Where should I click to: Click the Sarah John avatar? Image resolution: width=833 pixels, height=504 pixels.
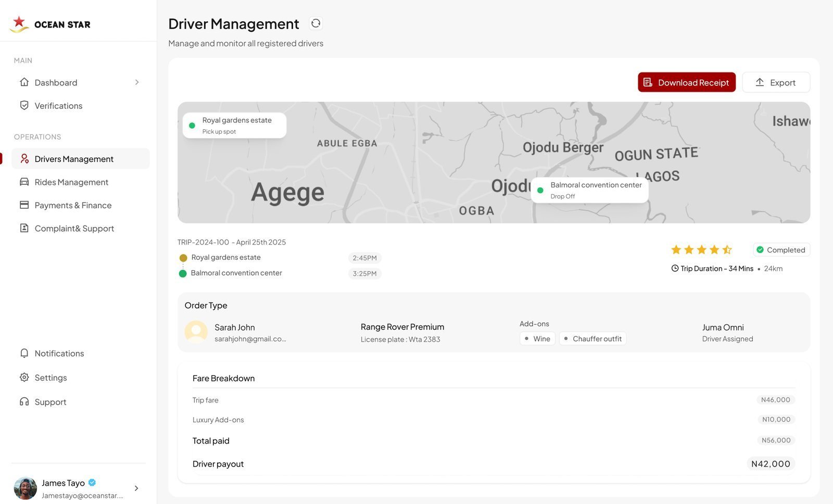[x=196, y=332]
